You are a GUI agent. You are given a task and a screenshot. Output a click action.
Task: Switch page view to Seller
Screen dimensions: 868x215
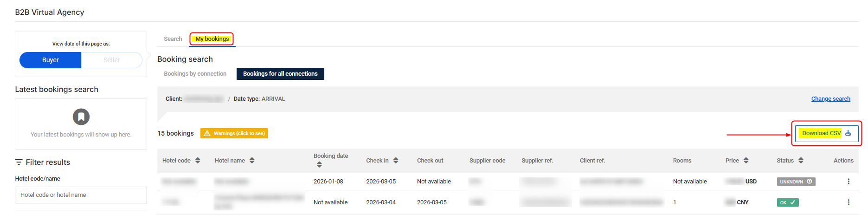tap(111, 60)
